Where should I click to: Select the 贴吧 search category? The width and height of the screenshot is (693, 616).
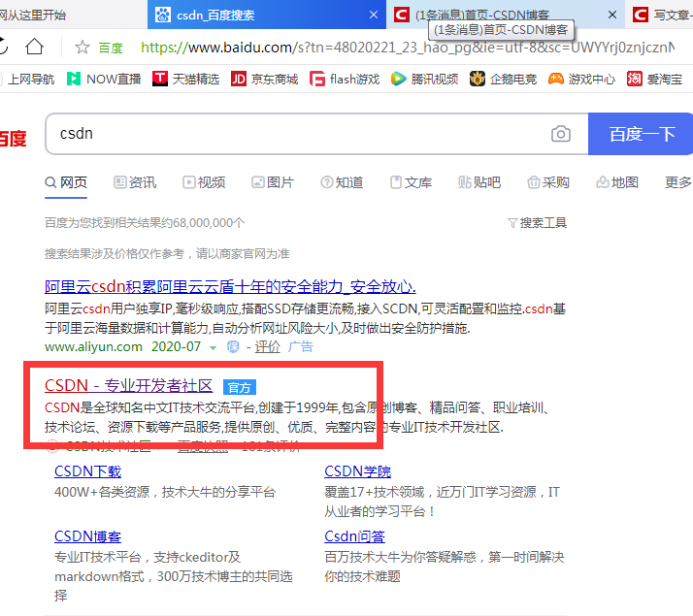point(479,182)
